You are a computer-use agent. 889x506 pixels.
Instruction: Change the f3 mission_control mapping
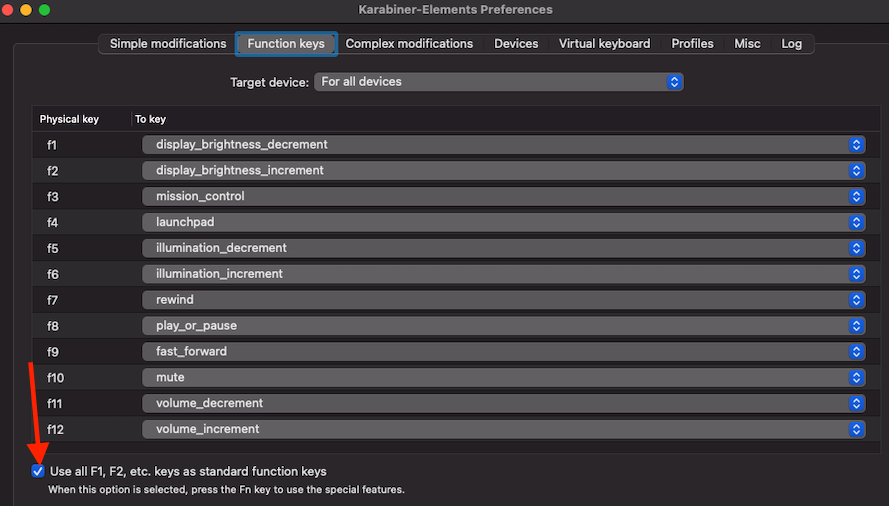tap(503, 196)
